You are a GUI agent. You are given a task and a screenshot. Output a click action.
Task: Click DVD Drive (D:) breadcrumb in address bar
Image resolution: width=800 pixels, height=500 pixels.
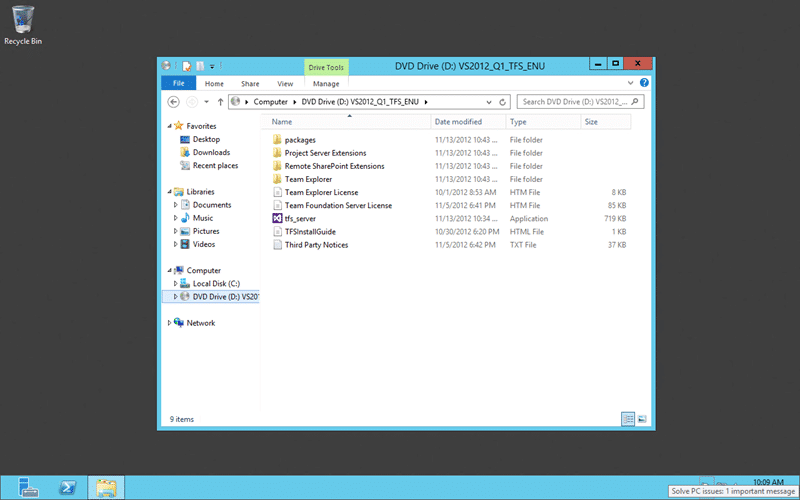(x=360, y=102)
